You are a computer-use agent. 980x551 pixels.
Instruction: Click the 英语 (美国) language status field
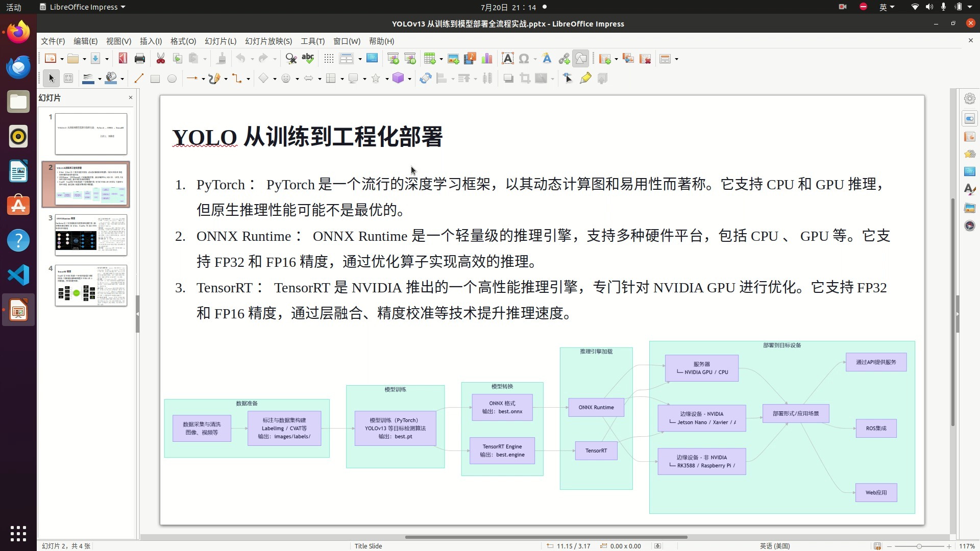tap(774, 546)
